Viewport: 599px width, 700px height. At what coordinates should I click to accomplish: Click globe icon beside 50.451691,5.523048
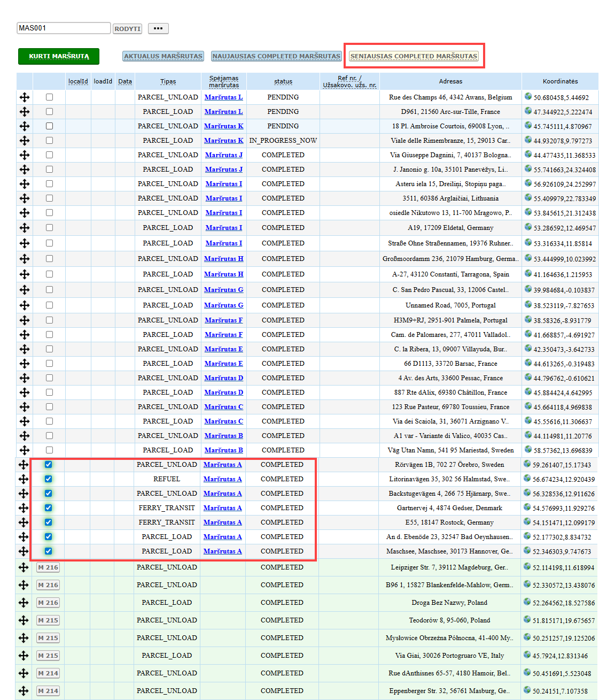[527, 673]
